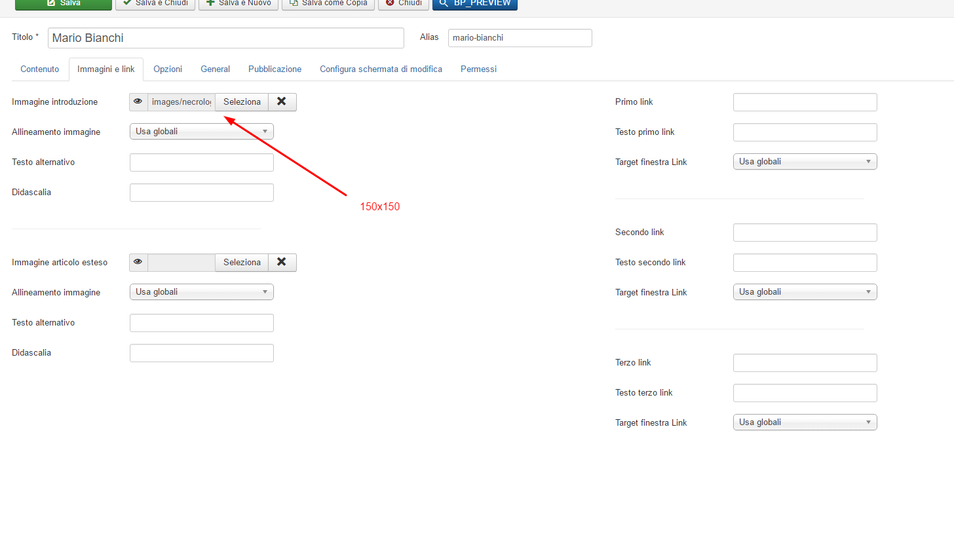Focus Testo alternativo field for articolo esteso image

pos(202,323)
